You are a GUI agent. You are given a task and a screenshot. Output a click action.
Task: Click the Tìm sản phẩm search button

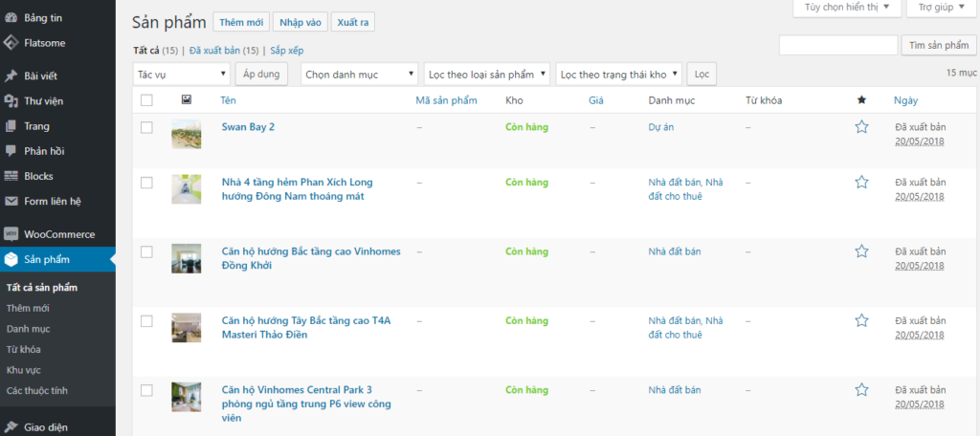[939, 45]
